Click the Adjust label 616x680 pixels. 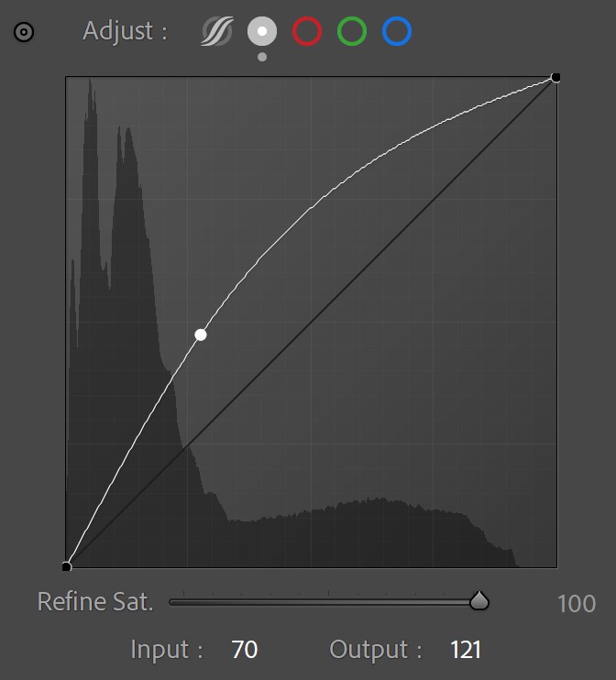click(125, 31)
